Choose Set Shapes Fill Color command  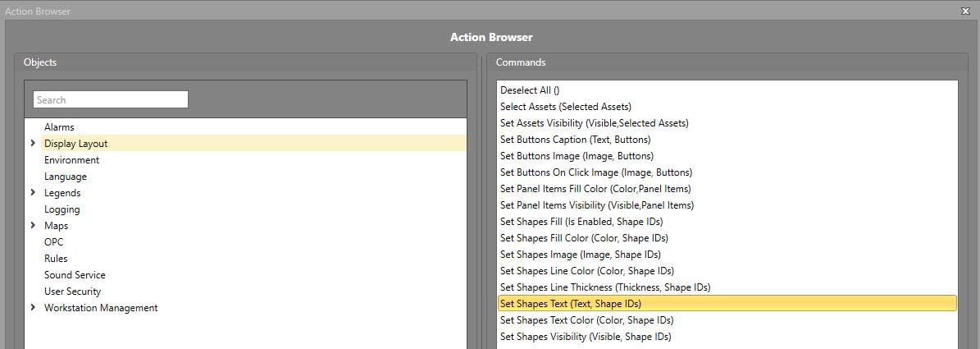(727, 238)
